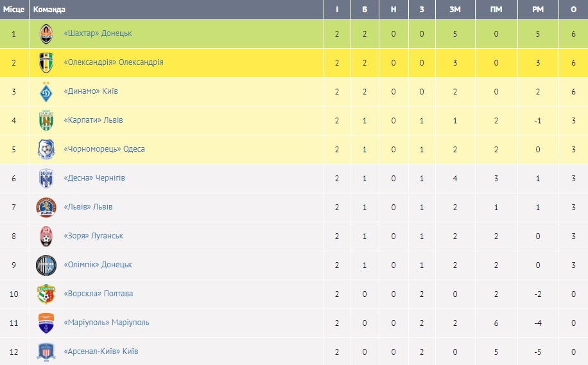
Task: Click the Zorya Luhansk club emblem
Action: tap(46, 236)
